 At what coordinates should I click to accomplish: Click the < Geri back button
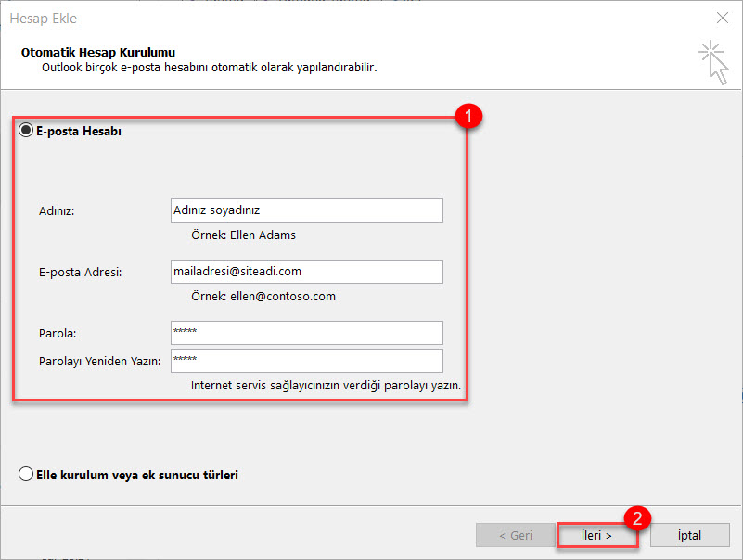click(515, 535)
